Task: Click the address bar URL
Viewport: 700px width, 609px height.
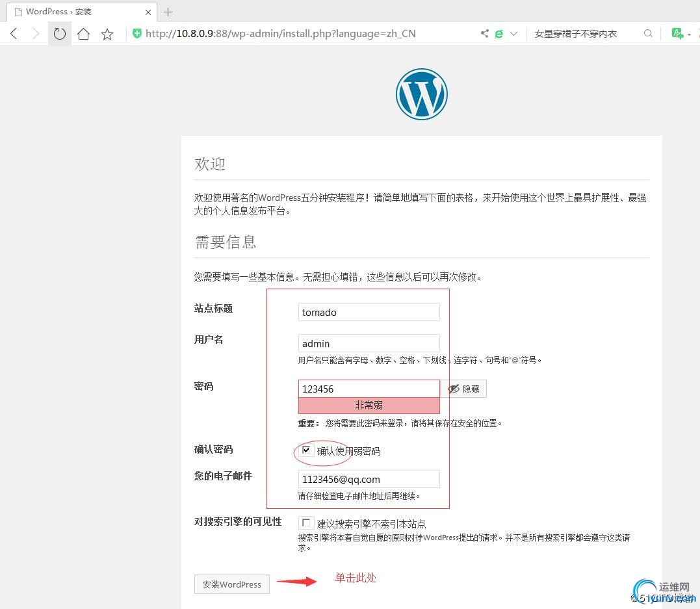Action: (280, 34)
